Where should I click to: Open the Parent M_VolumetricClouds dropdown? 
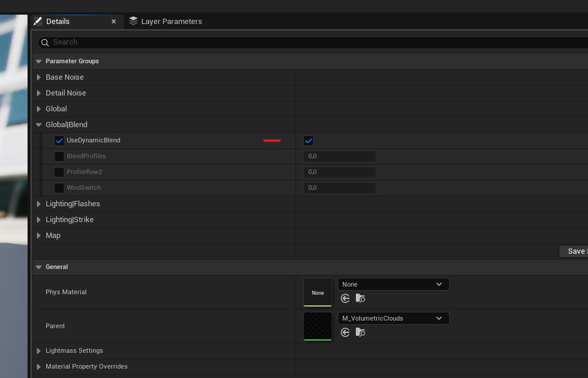[x=393, y=318]
